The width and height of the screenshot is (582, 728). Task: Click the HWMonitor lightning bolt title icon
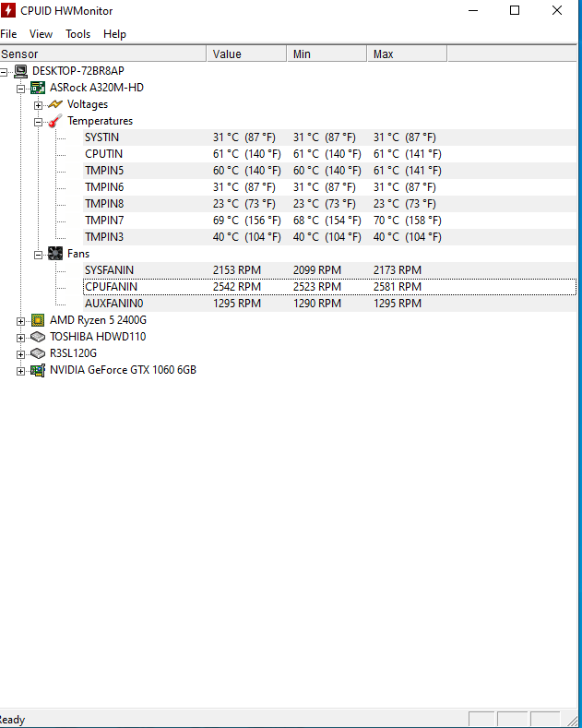point(8,10)
